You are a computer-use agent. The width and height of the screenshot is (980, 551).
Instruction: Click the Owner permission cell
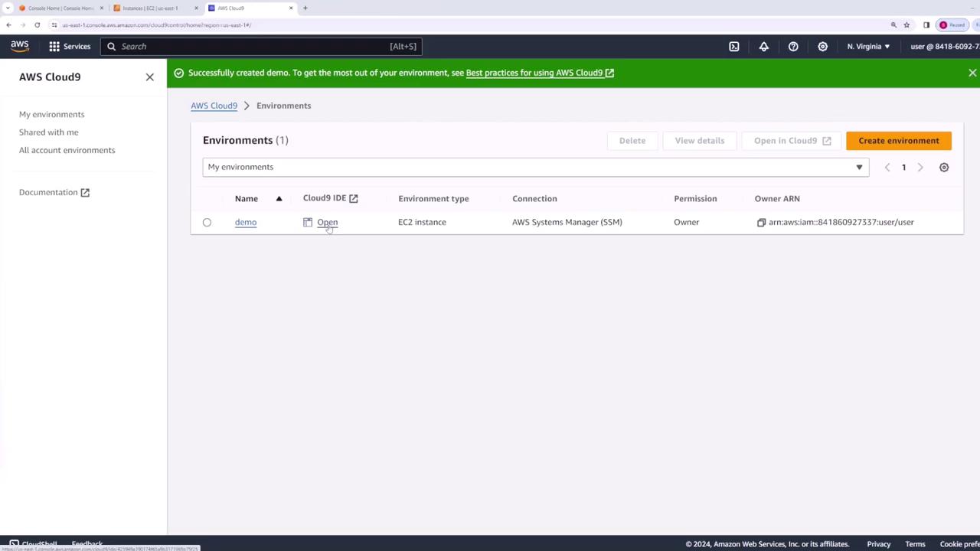[687, 223]
